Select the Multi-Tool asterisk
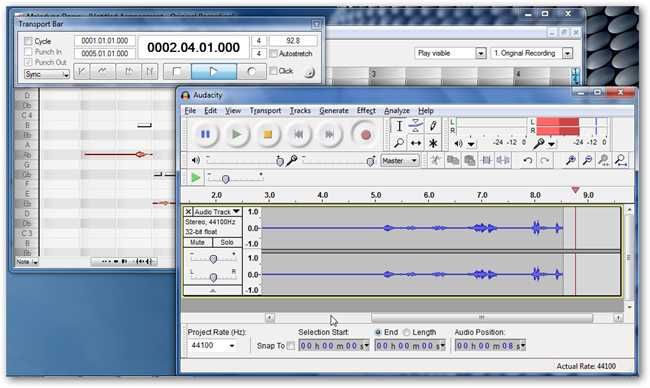Viewport: 650px width, 388px height. [433, 143]
